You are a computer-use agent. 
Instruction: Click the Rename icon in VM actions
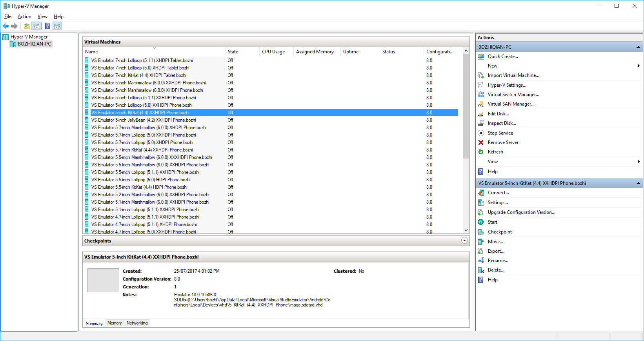click(x=481, y=261)
